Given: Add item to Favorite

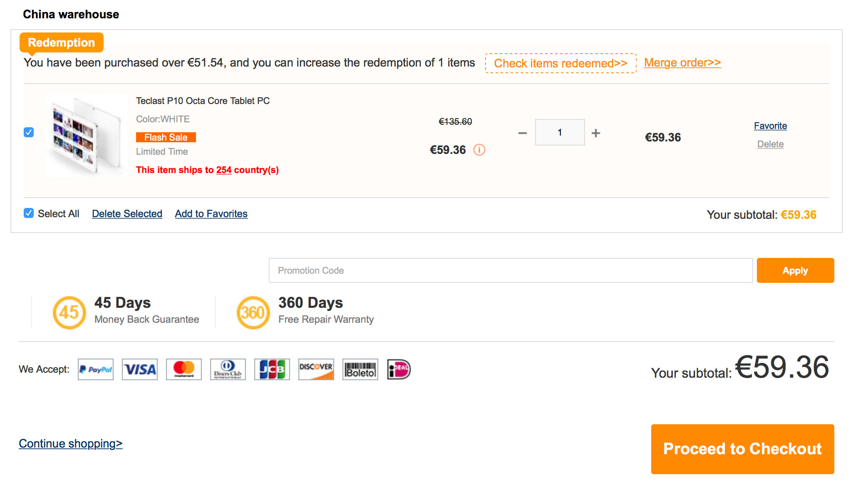Looking at the screenshot, I should pos(770,126).
